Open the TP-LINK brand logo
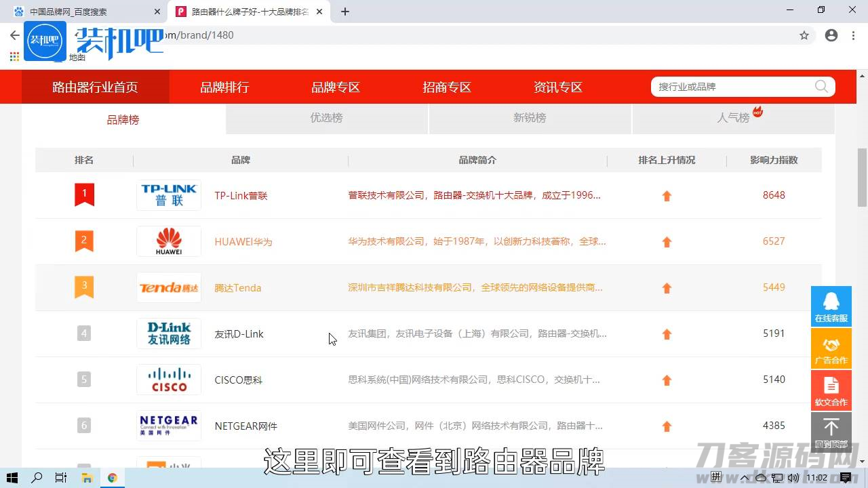 [169, 195]
